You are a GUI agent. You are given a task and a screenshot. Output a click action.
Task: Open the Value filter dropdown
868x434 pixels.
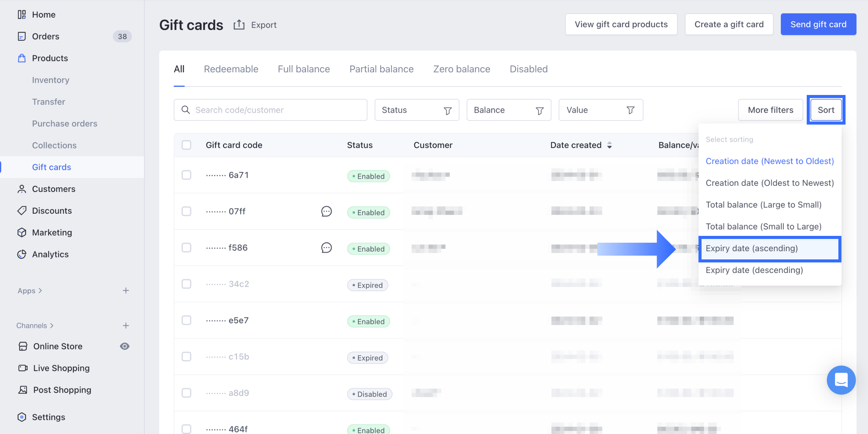click(600, 110)
